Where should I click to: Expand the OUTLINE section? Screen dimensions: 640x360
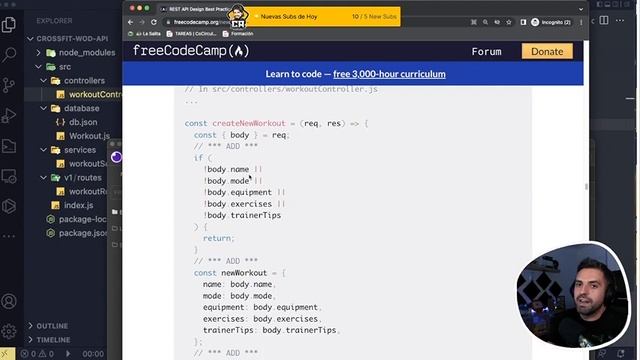point(48,326)
